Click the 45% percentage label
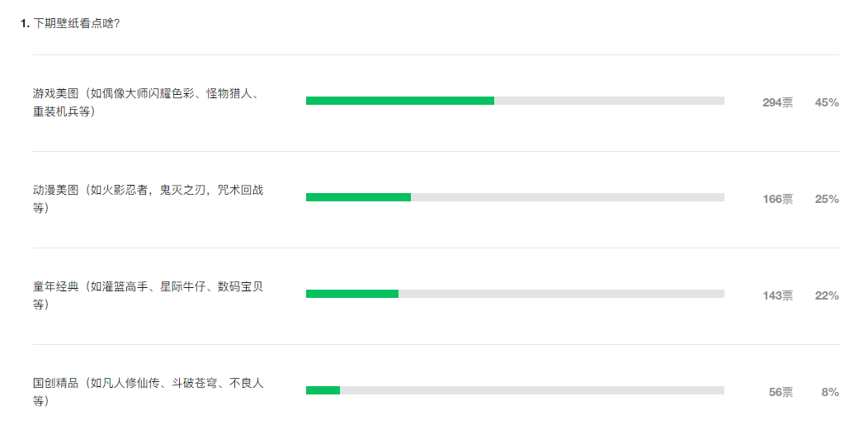The height and width of the screenshot is (439, 868). tap(827, 102)
